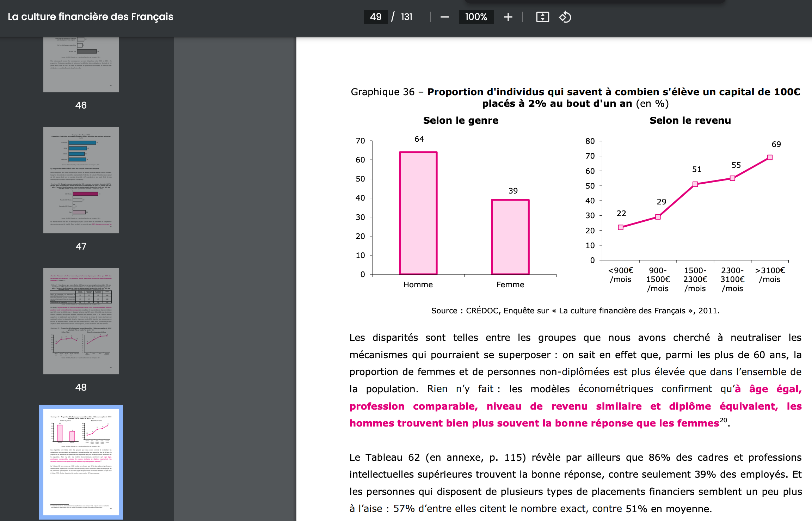This screenshot has width=812, height=521.
Task: Open page 46 thumbnail
Action: 81,65
